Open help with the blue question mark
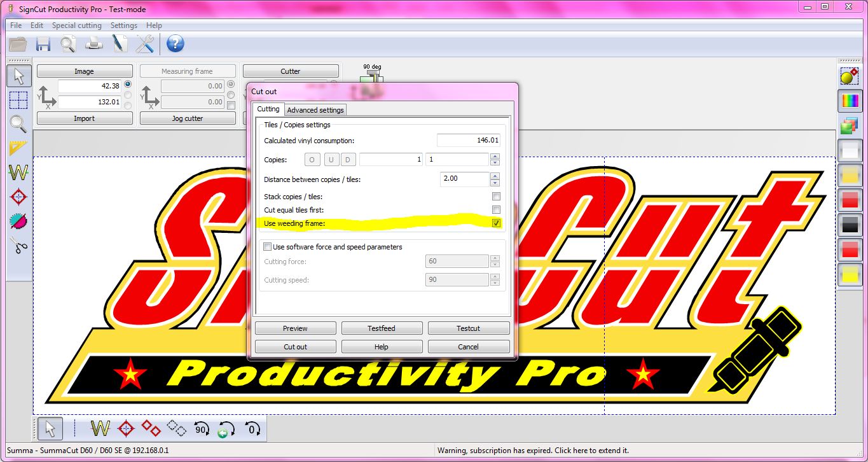 click(x=175, y=44)
